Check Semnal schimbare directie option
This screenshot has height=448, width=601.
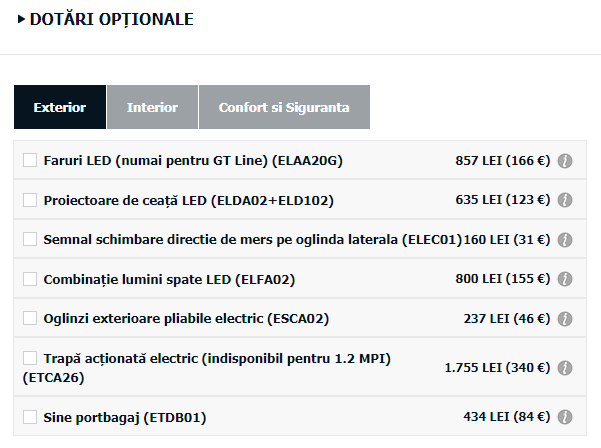click(x=30, y=239)
